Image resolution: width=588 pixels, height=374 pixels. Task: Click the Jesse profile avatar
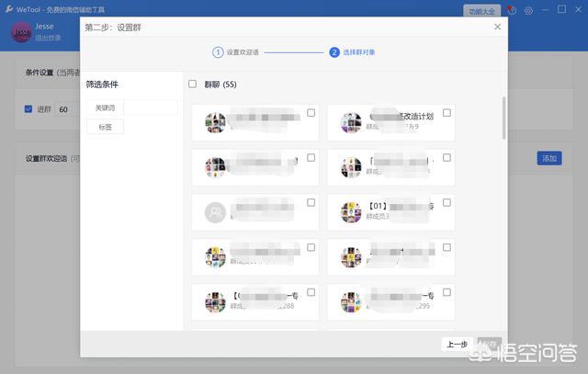coord(21,33)
